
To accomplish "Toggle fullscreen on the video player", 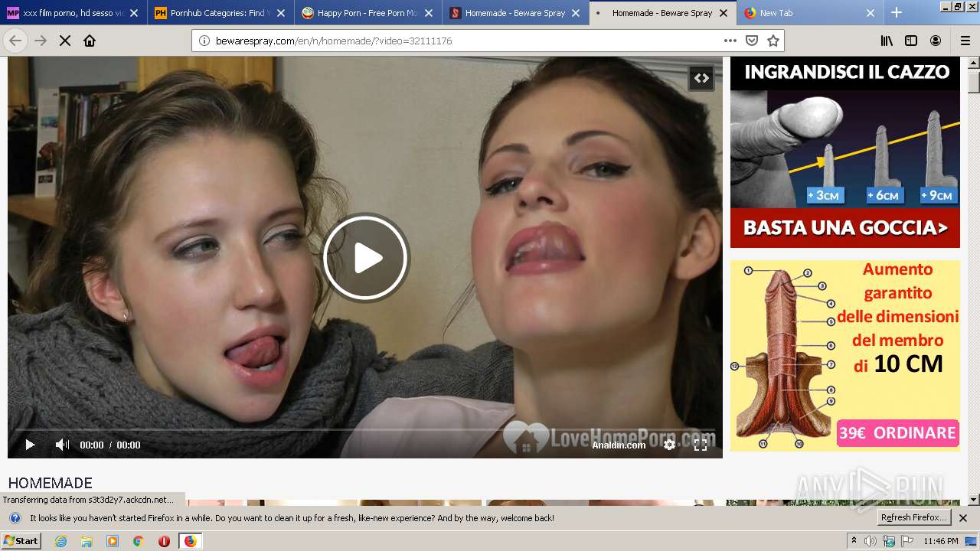I will (701, 445).
